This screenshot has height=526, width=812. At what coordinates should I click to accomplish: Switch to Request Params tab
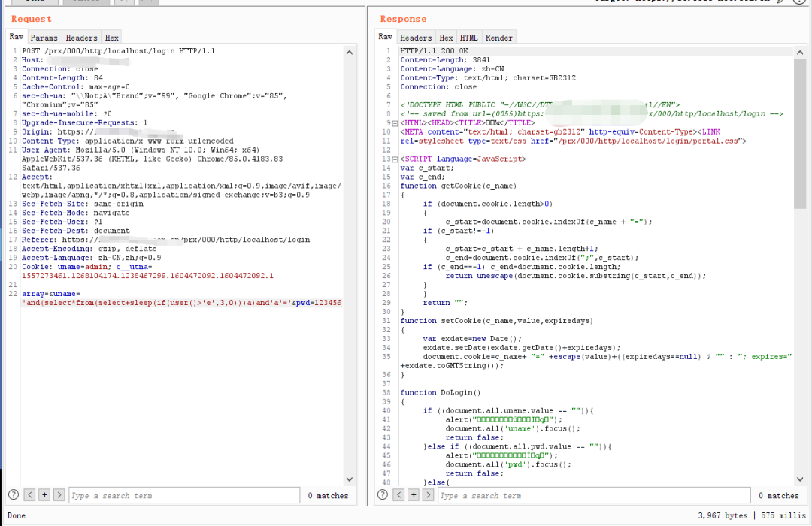[x=44, y=38]
